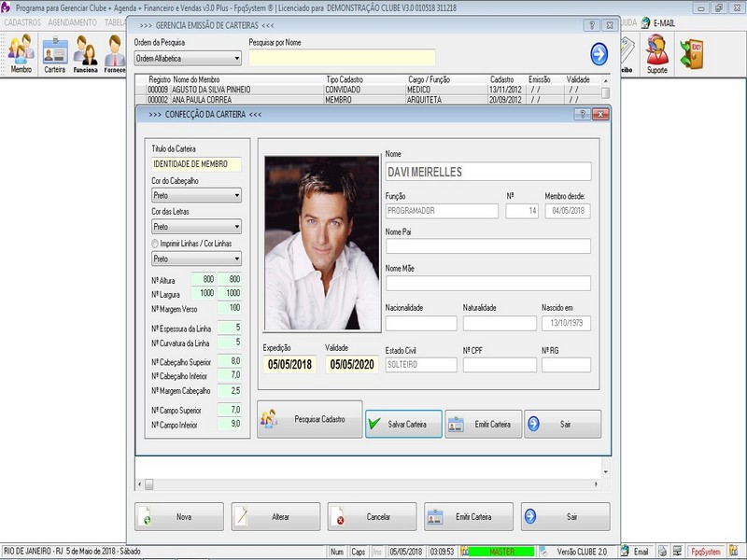Click Validade date field 05/05/2020
The width and height of the screenshot is (747, 560).
pyautogui.click(x=352, y=365)
